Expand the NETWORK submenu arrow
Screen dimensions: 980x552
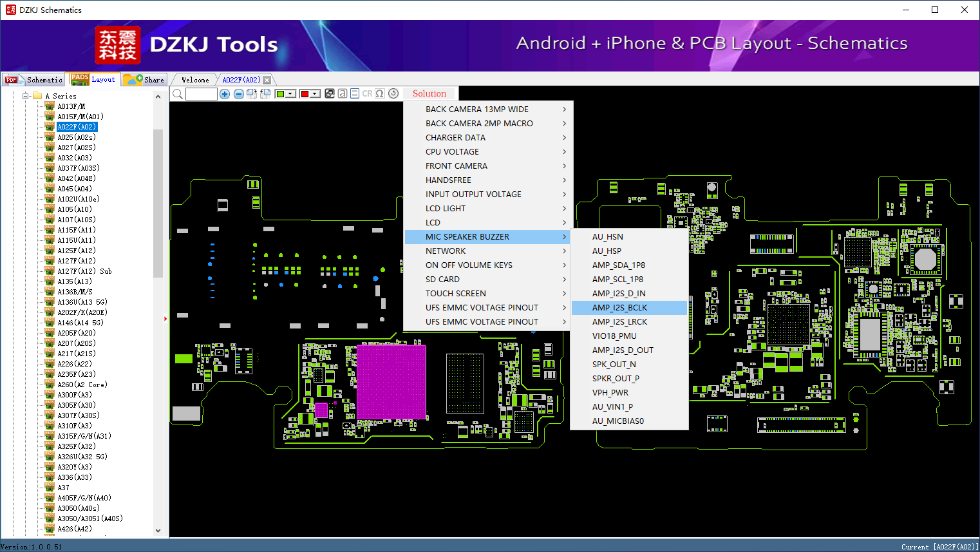[565, 251]
